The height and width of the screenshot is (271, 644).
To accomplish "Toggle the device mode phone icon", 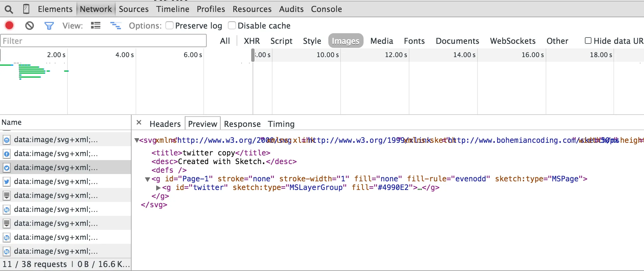I will tap(26, 9).
